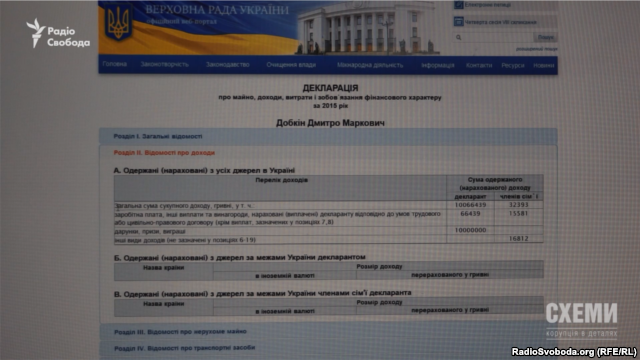Click the Пошук search button

pos(545,37)
